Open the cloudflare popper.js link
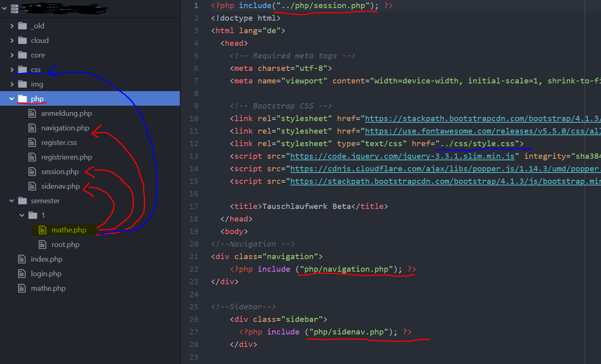The image size is (601, 364). click(445, 169)
